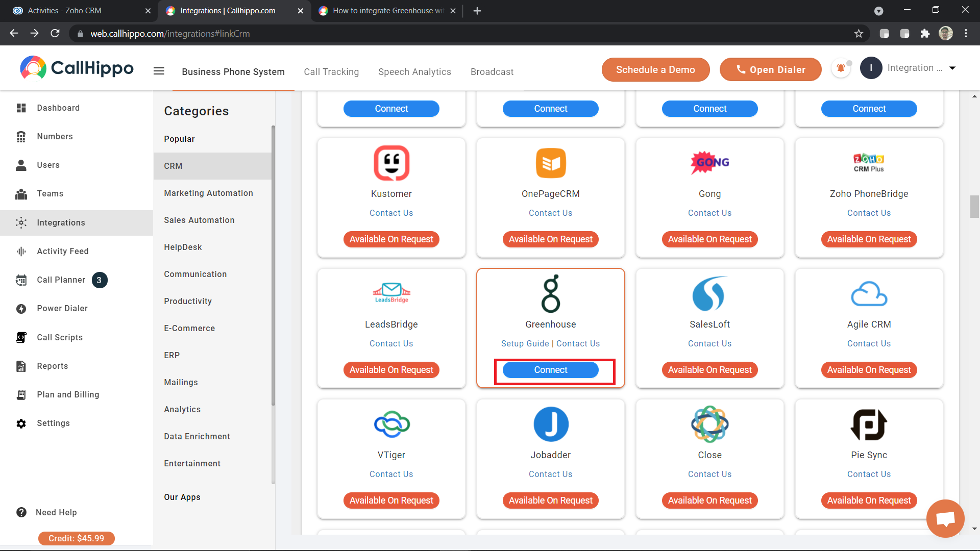Click the Kustomer logo icon

pos(391,163)
